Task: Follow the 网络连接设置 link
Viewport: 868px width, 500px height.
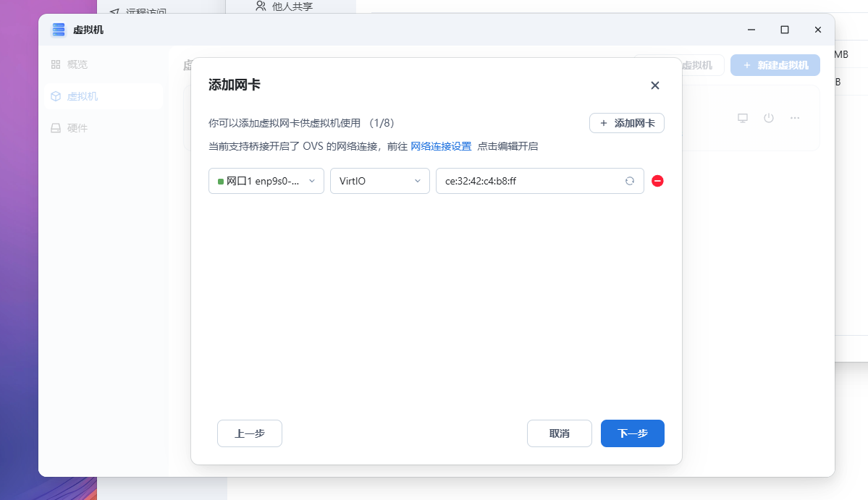Action: coord(441,146)
